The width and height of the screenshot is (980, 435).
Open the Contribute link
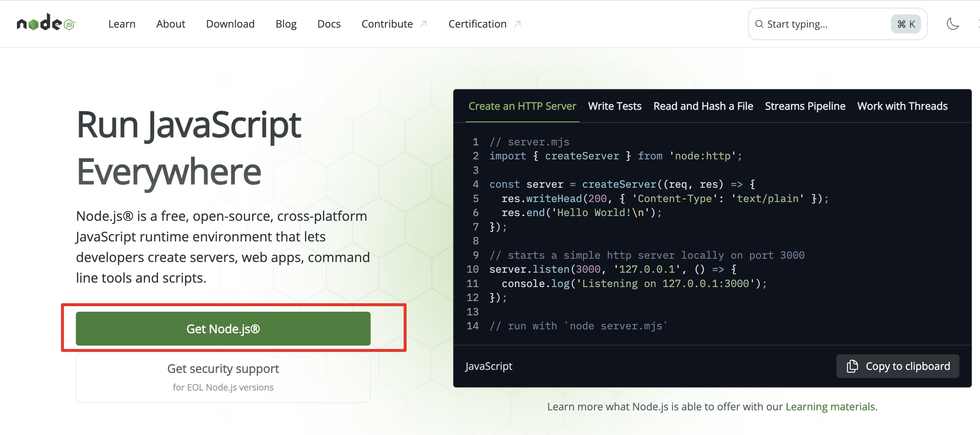click(x=387, y=24)
